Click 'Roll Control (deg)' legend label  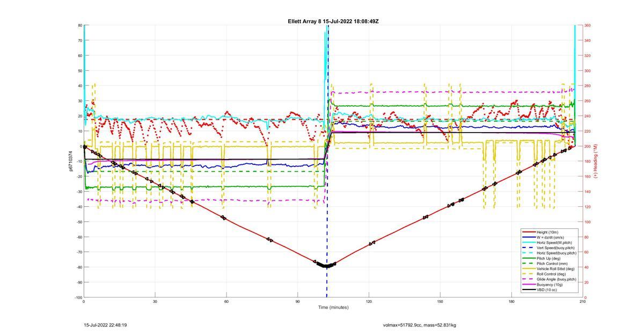552,274
